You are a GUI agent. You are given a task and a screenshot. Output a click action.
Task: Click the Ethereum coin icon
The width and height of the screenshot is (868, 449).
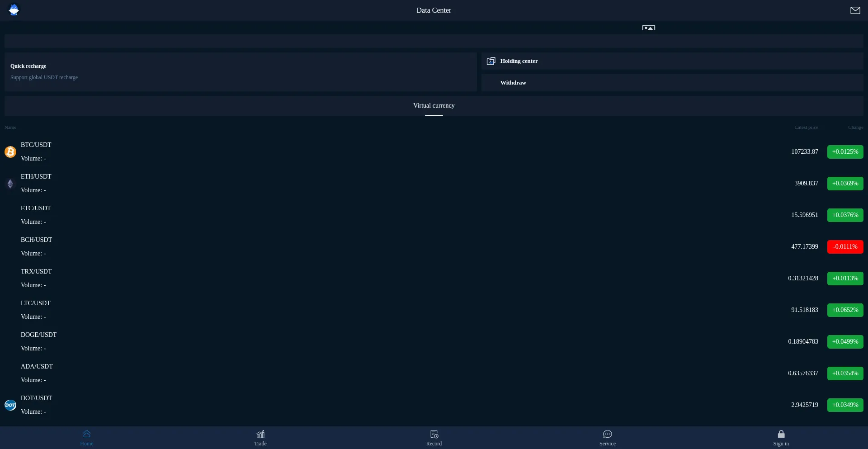click(10, 184)
